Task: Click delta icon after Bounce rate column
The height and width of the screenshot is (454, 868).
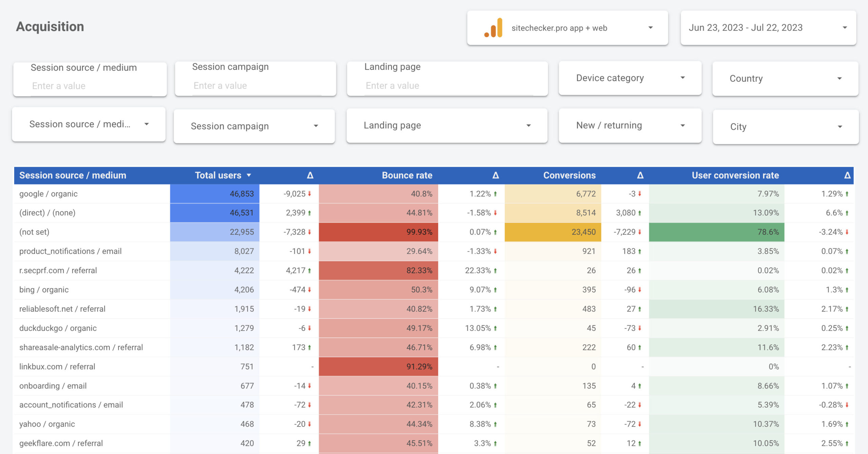Action: 495,175
